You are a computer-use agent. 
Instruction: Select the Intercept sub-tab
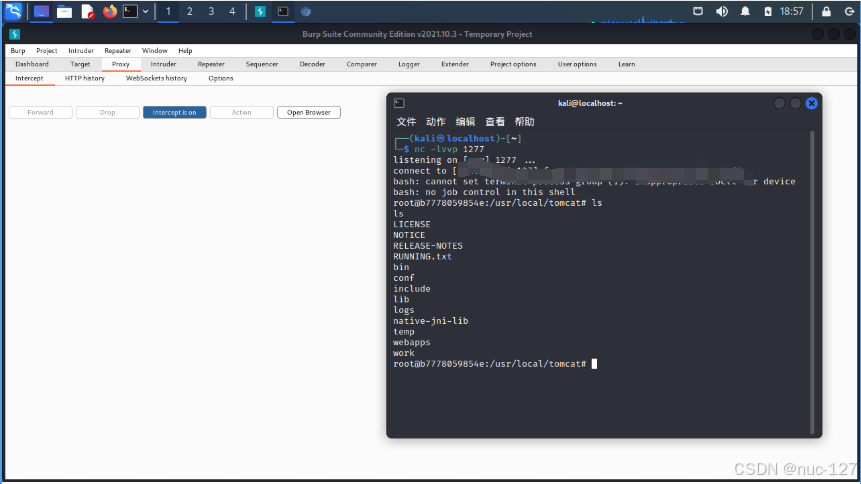pyautogui.click(x=29, y=79)
